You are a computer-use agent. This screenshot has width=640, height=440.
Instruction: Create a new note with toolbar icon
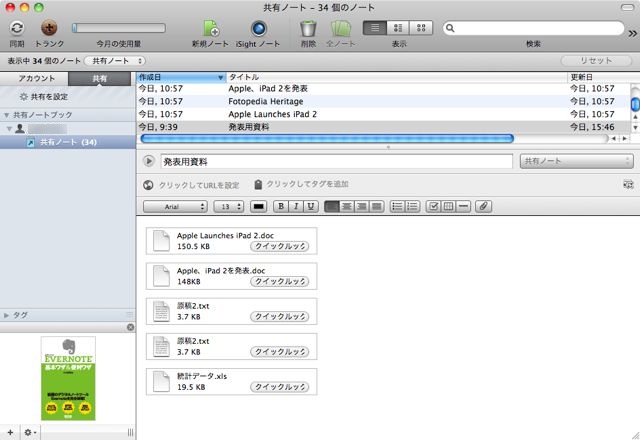[x=211, y=28]
